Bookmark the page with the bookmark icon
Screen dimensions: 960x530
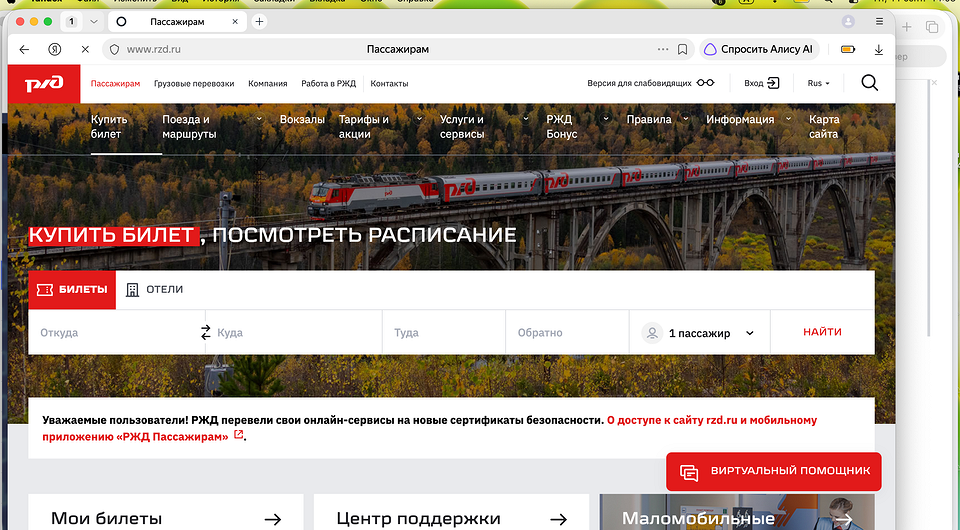(x=682, y=50)
